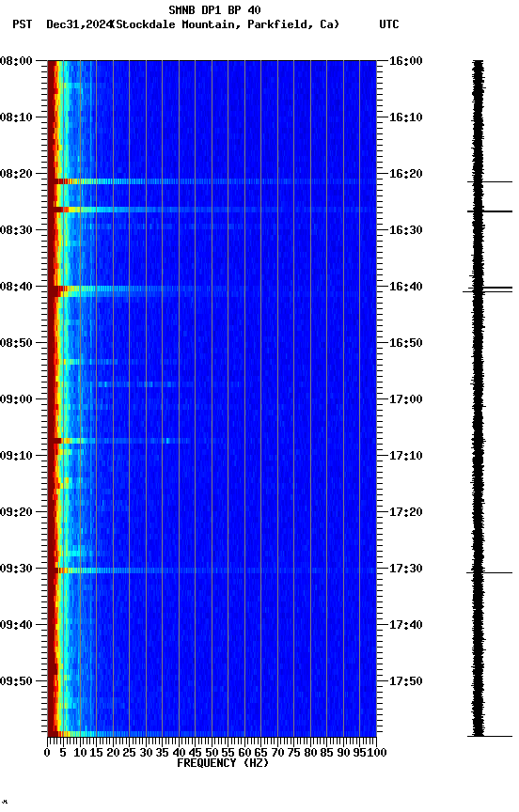This screenshot has width=519, height=812.
Task: Click the 09:30 PST time label
Action: (x=16, y=569)
